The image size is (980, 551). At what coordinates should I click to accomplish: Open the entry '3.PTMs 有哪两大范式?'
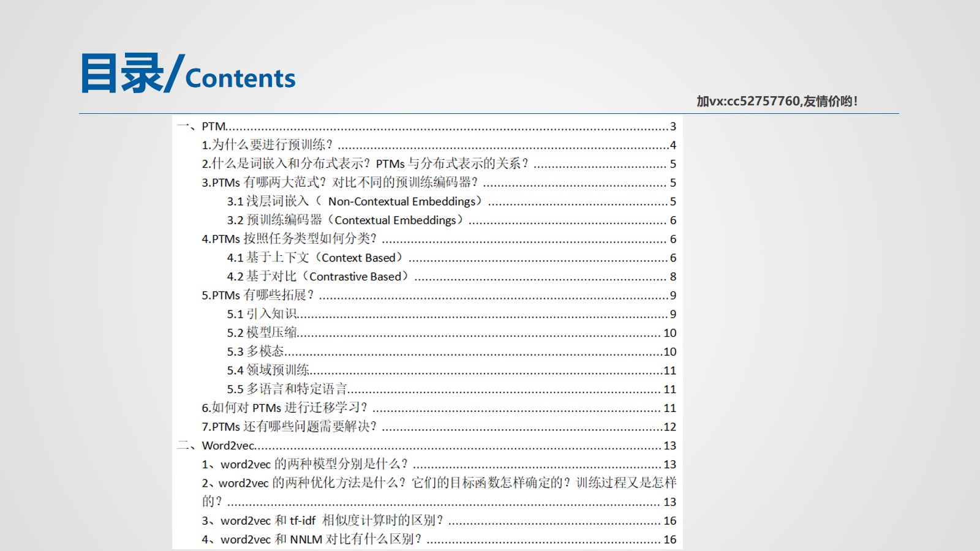[439, 182]
